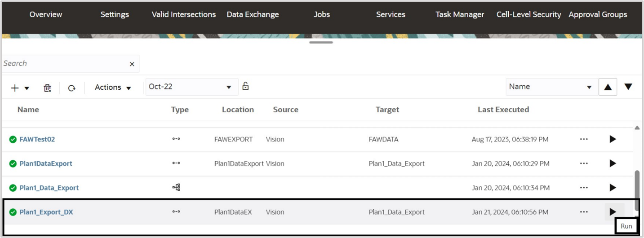The width and height of the screenshot is (644, 238).
Task: Click the unlock padlock icon beside period
Action: [x=245, y=86]
